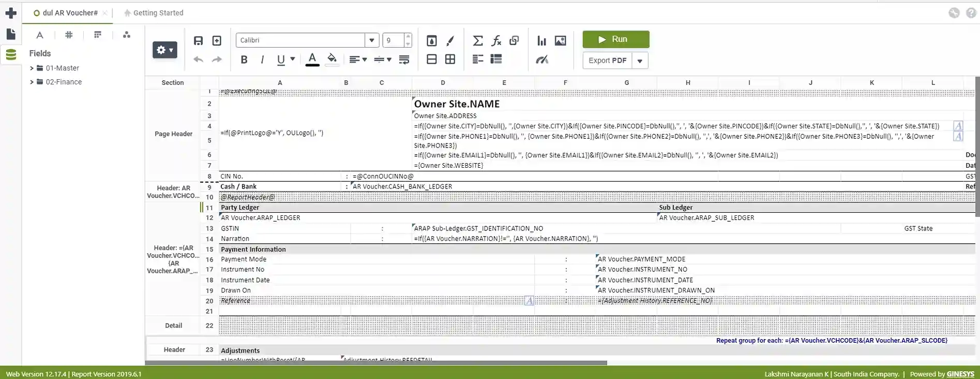This screenshot has height=379, width=980.
Task: Click the merge cells icon
Action: pos(432,60)
